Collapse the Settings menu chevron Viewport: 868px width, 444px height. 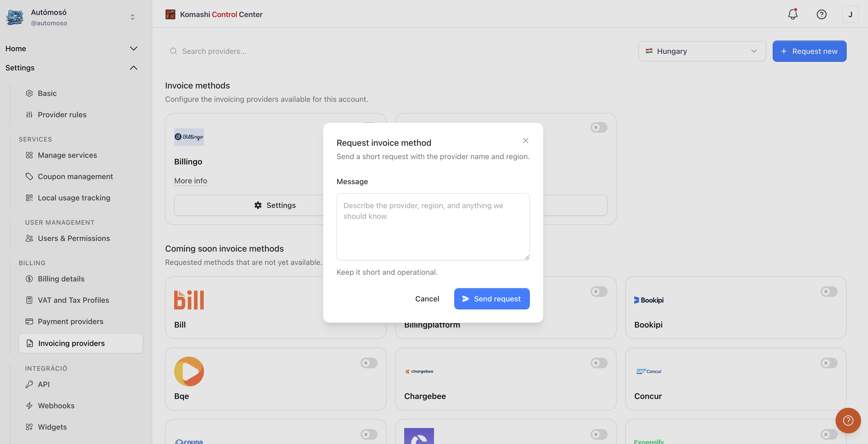coord(133,68)
